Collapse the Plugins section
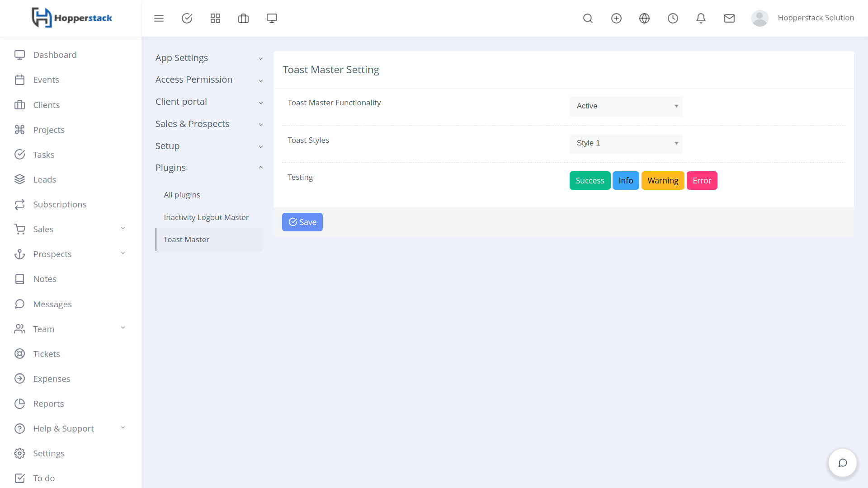The image size is (868, 488). pyautogui.click(x=208, y=168)
